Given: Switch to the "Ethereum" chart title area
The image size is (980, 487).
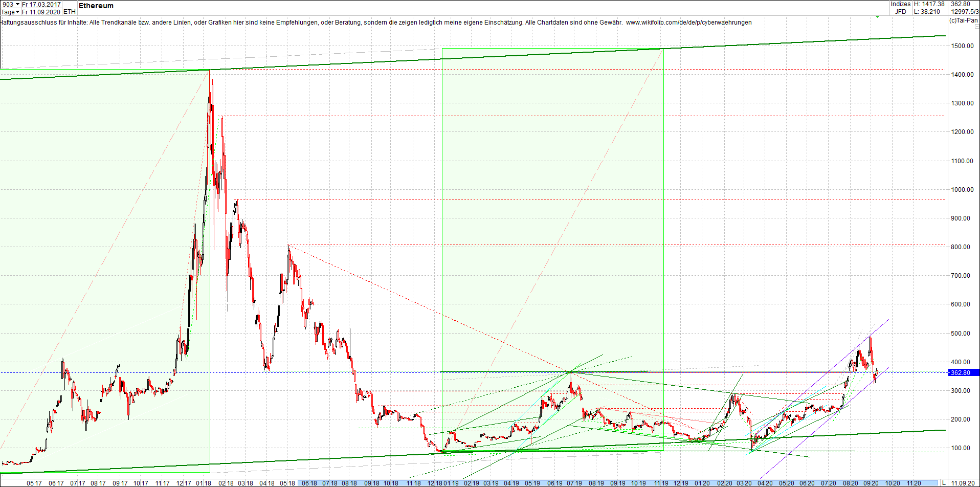Looking at the screenshot, I should pyautogui.click(x=95, y=6).
